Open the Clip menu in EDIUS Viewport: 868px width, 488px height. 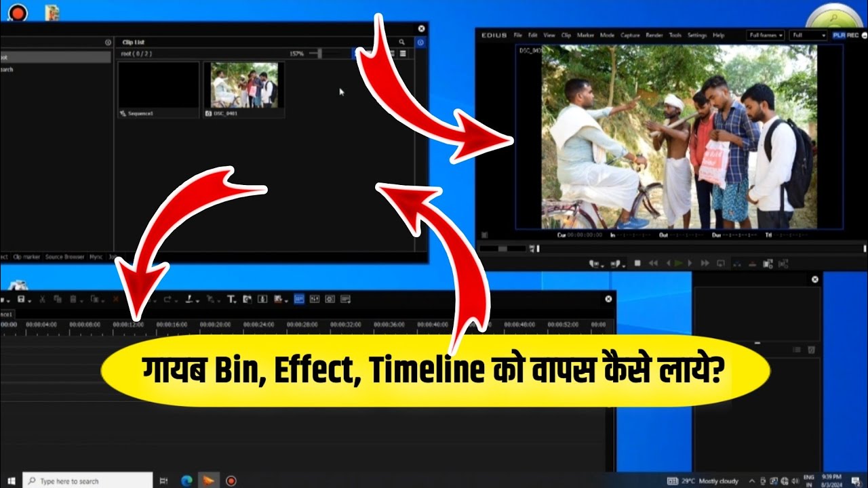click(x=566, y=35)
